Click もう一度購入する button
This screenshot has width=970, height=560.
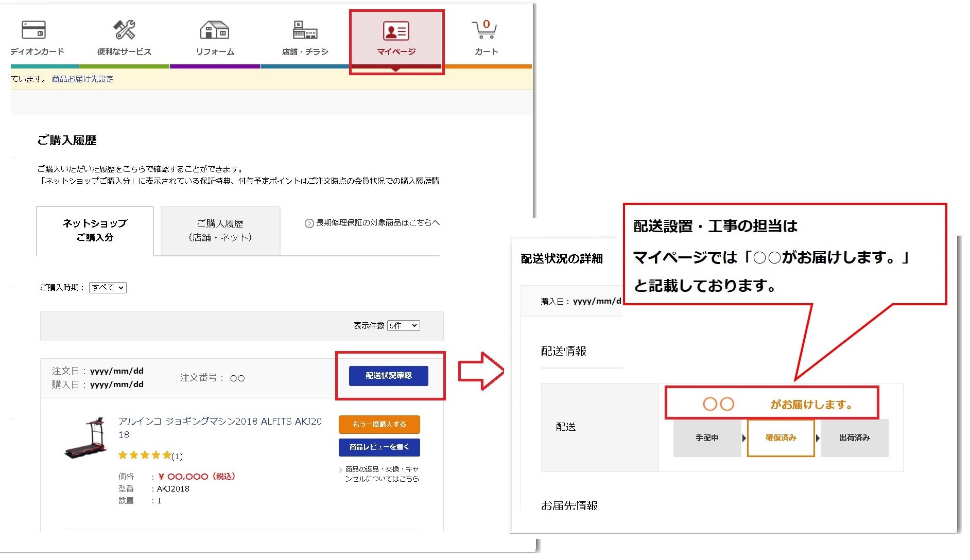point(379,424)
